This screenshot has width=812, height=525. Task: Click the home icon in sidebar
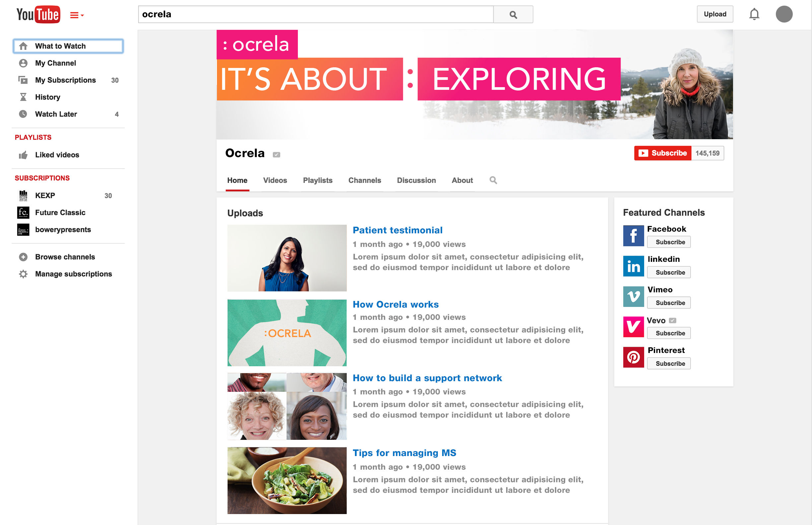pyautogui.click(x=23, y=46)
